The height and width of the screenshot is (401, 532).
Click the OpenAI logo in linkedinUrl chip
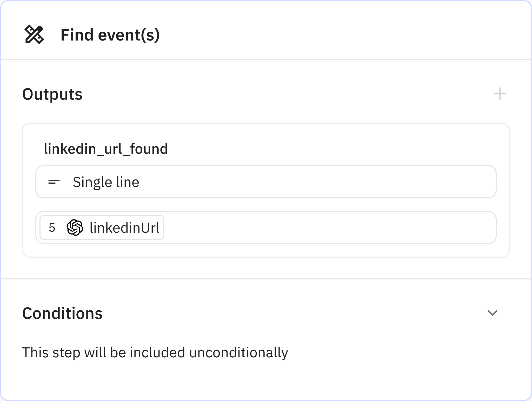click(x=75, y=228)
